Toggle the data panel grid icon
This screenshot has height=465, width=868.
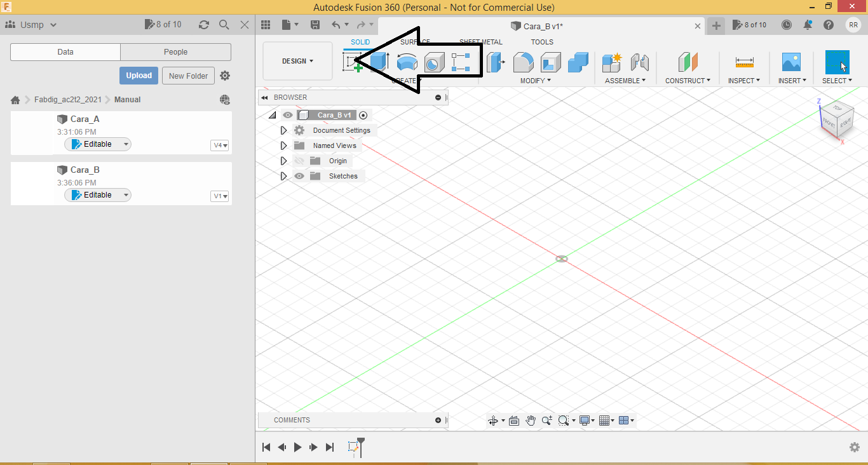click(x=266, y=25)
